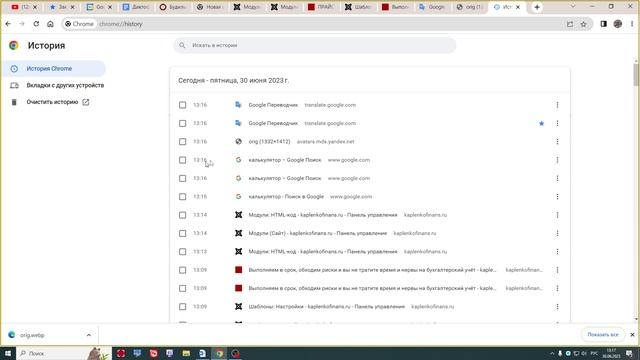The width and height of the screenshot is (640, 360).
Task: Open the tab search dropdown arrow
Action: pyautogui.click(x=573, y=7)
